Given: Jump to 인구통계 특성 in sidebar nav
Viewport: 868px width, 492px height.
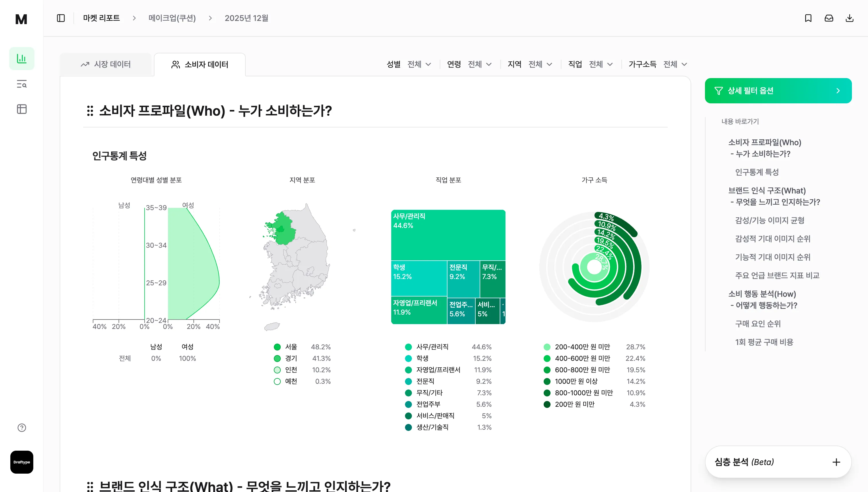Looking at the screenshot, I should coord(757,172).
